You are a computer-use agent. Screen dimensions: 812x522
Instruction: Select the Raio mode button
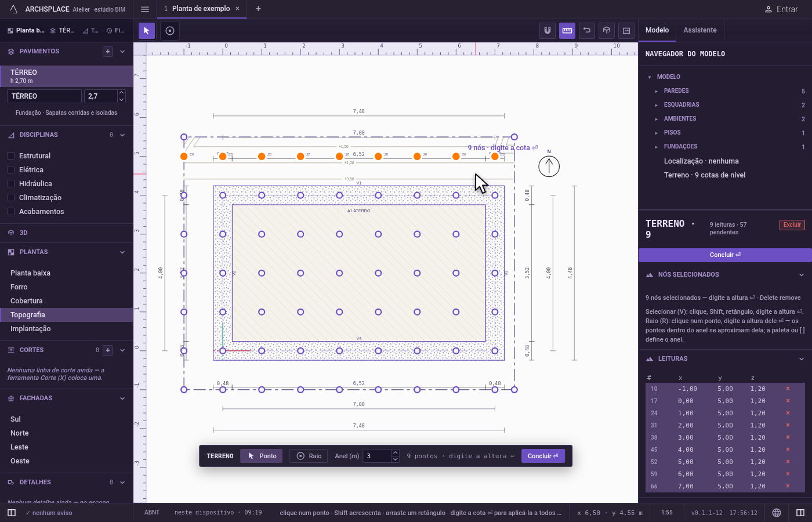(309, 456)
